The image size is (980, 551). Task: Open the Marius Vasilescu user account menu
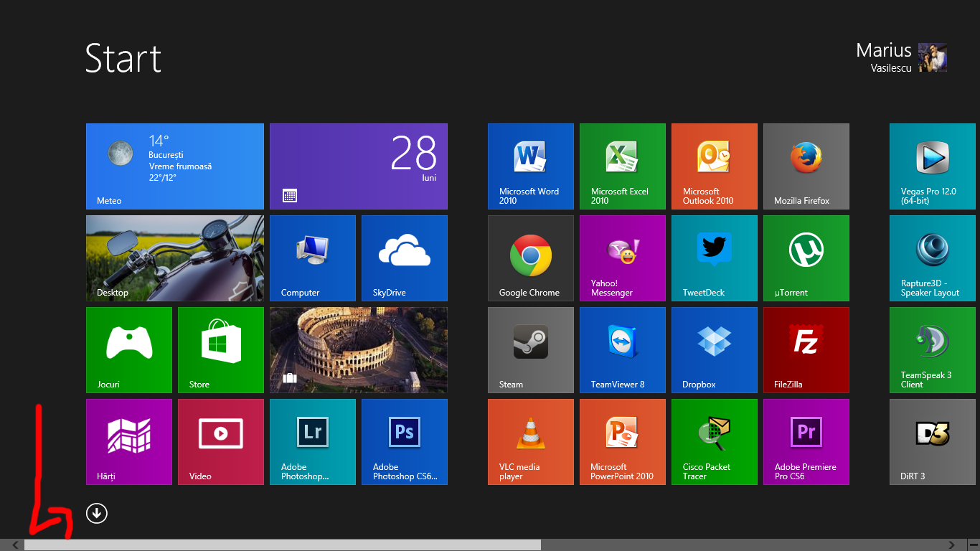pyautogui.click(x=901, y=57)
